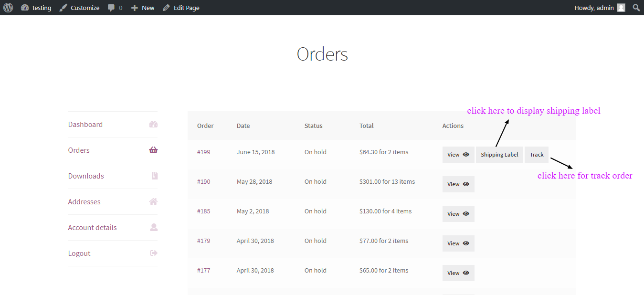Viewport: 644px width, 295px height.
Task: Open Orders in account navigation
Action: click(79, 150)
